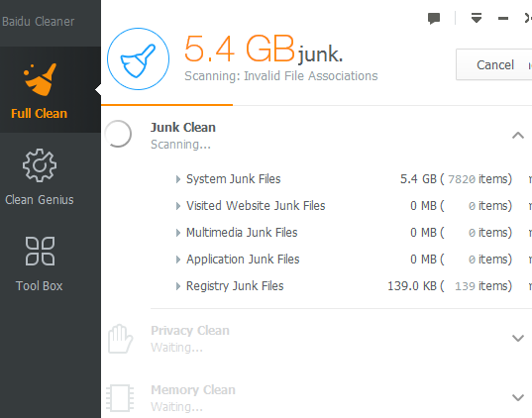
Task: Open the Clean Genius gear icon
Action: (40, 165)
